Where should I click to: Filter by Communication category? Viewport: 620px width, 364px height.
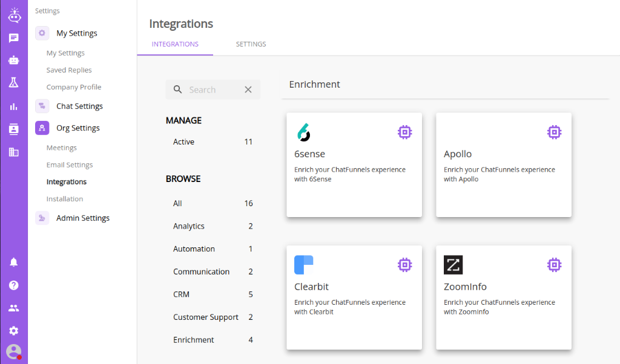point(213,271)
